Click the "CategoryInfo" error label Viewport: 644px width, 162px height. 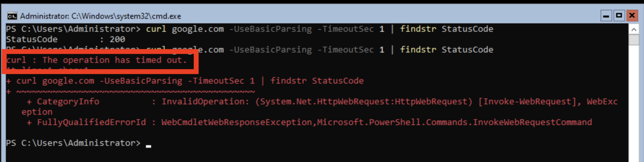click(x=68, y=102)
